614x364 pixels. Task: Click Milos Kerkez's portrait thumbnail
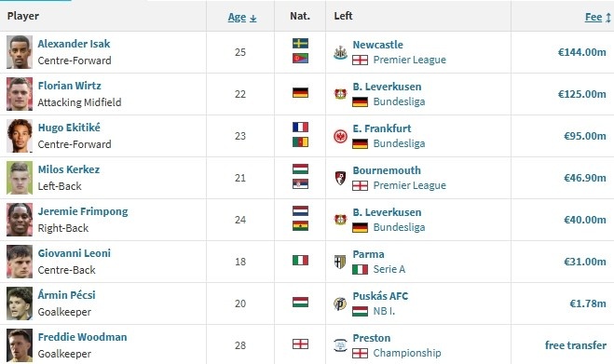pyautogui.click(x=20, y=178)
